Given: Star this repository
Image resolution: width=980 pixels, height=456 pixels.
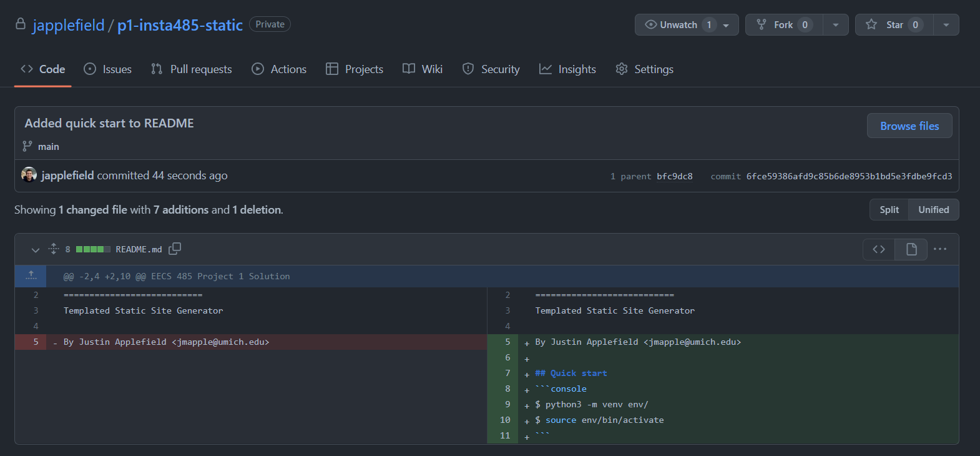Looking at the screenshot, I should 894,25.
